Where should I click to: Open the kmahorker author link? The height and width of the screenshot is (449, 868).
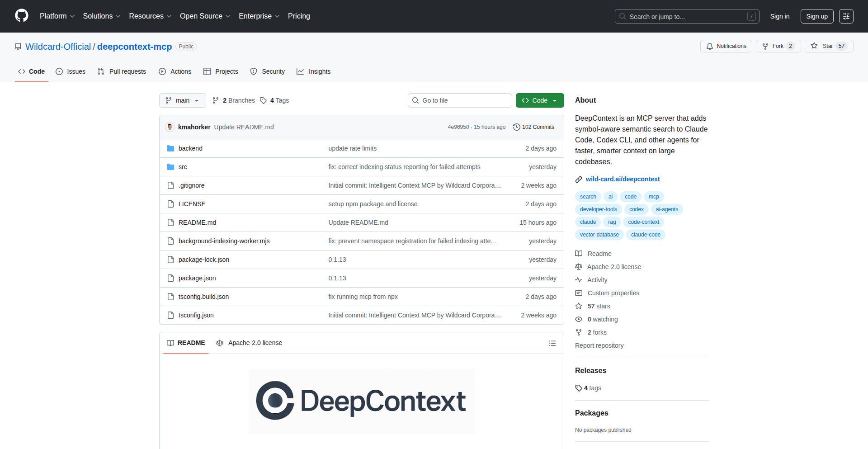click(x=194, y=127)
